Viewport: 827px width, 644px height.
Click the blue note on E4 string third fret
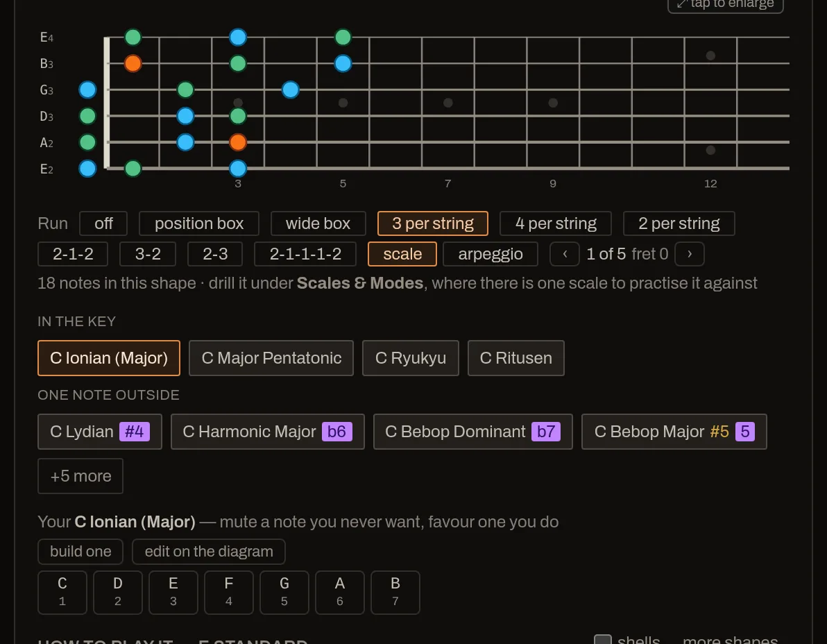pos(238,37)
